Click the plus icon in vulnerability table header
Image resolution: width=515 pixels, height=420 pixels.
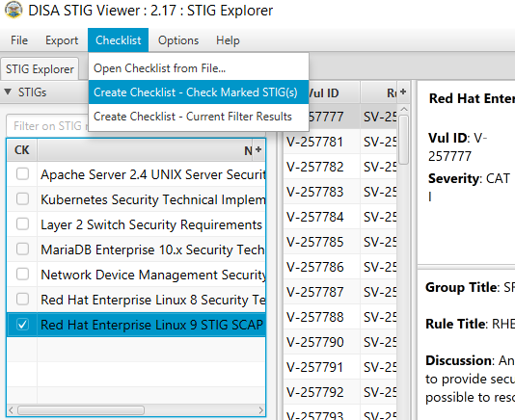pos(403,92)
